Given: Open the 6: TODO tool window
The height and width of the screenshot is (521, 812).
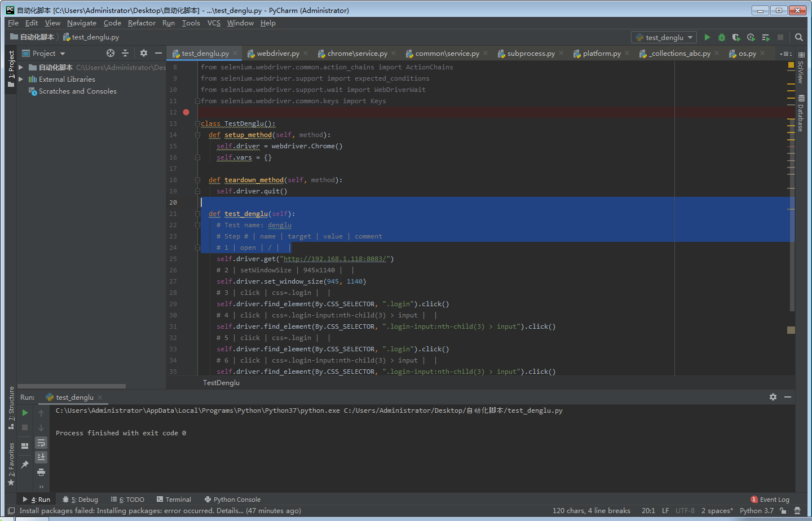Looking at the screenshot, I should [127, 500].
